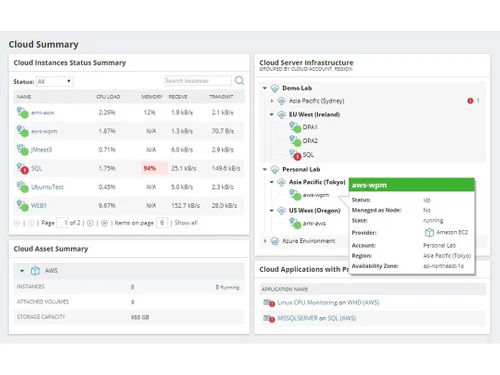Go to next page of instances
The image size is (500, 375).
click(90, 223)
